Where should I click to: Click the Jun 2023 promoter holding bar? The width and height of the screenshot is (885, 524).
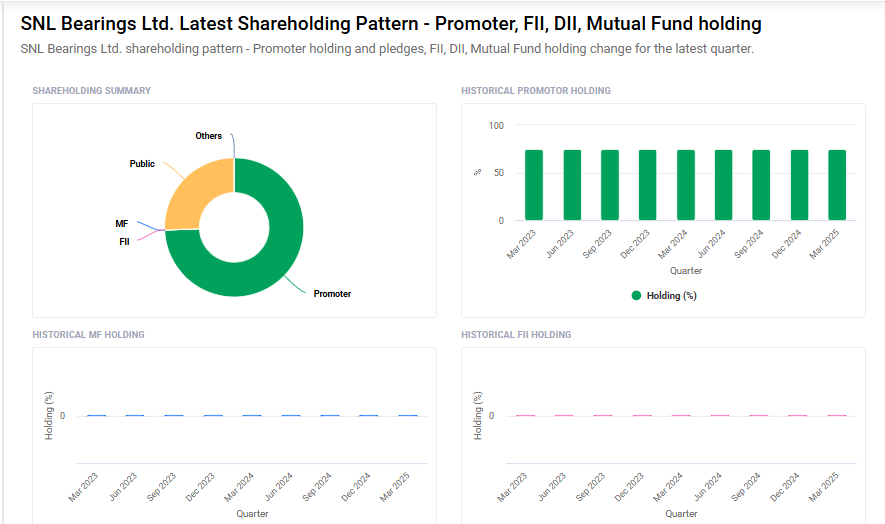coord(572,185)
